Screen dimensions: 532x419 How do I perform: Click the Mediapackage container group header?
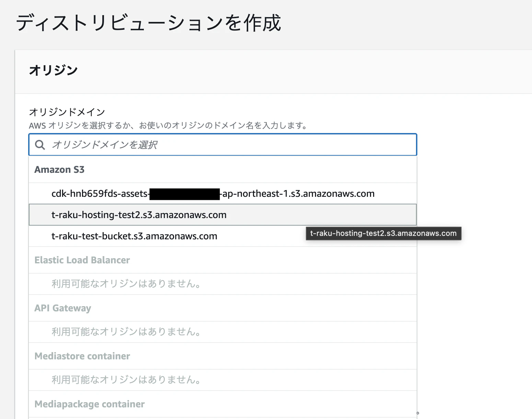(x=90, y=404)
